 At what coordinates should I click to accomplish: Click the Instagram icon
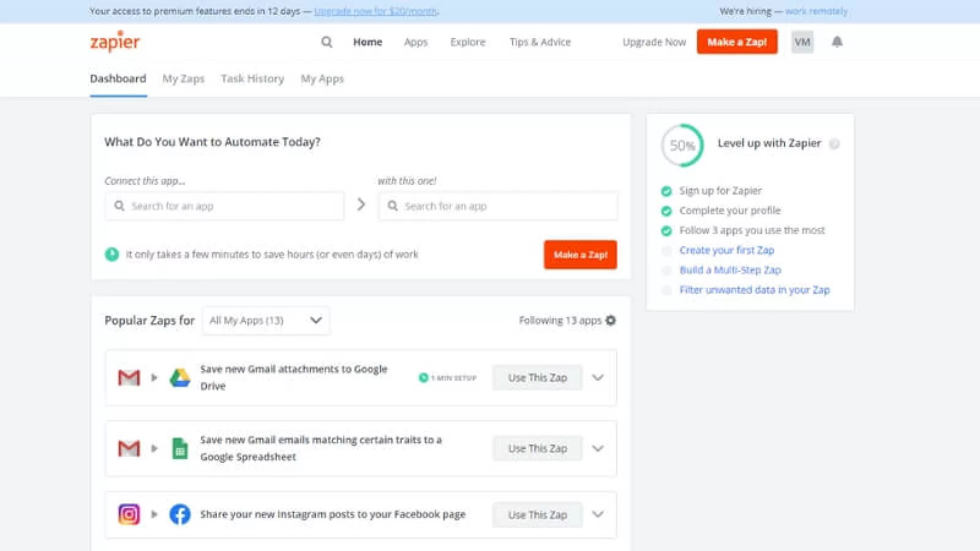129,514
